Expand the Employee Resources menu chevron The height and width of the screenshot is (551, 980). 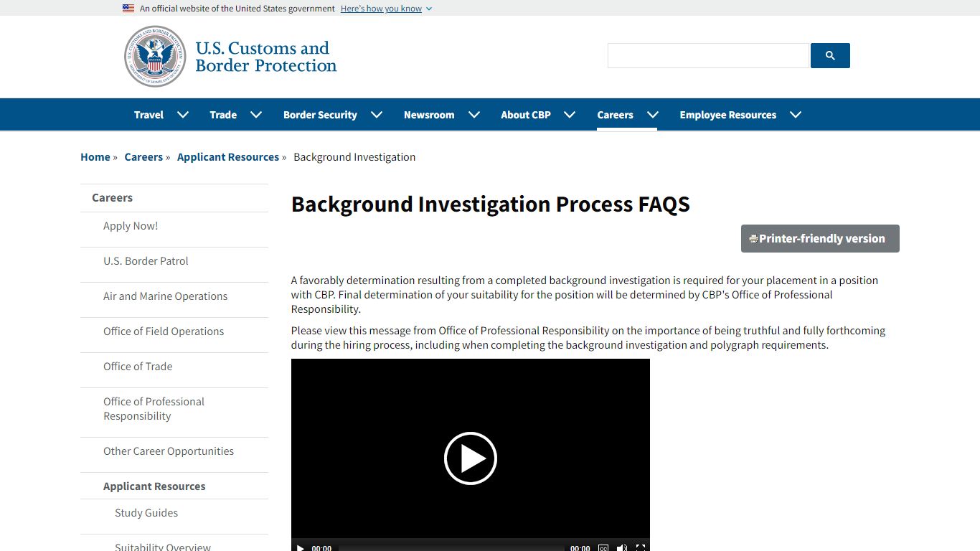796,115
